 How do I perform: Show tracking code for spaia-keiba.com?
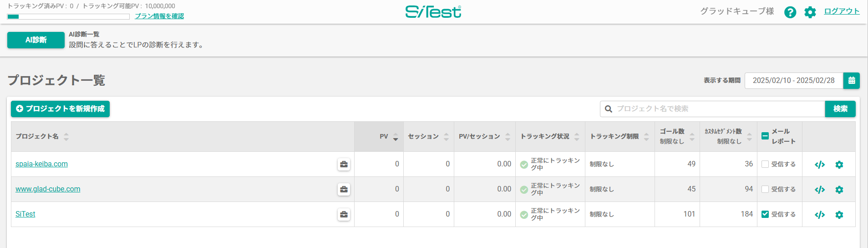tap(820, 165)
